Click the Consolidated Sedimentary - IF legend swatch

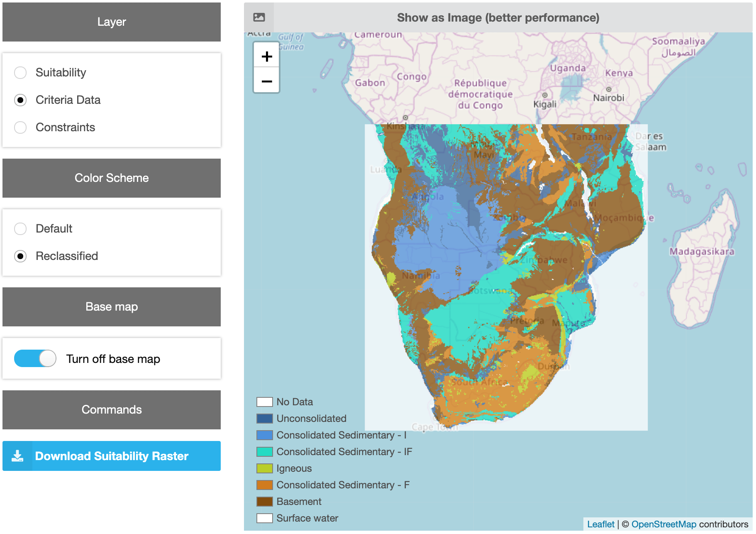pyautogui.click(x=264, y=451)
